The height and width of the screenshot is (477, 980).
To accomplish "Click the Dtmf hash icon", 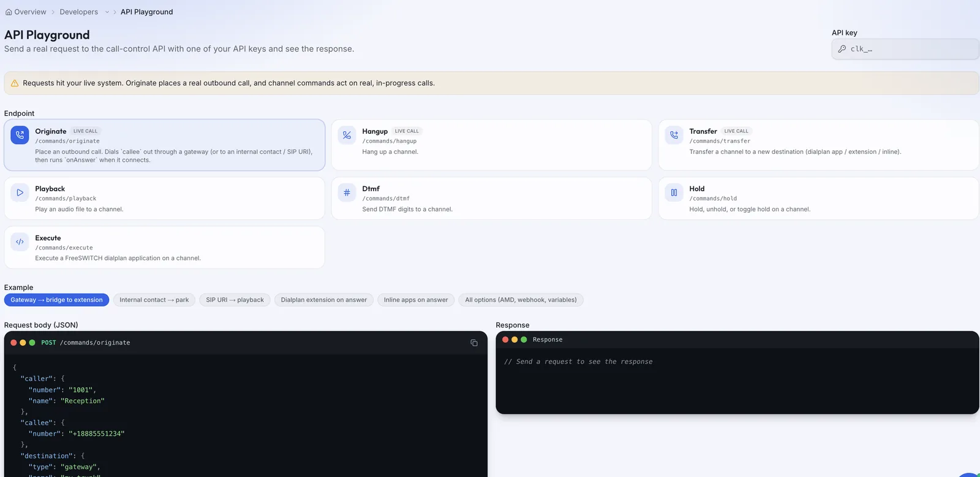I will coord(347,193).
